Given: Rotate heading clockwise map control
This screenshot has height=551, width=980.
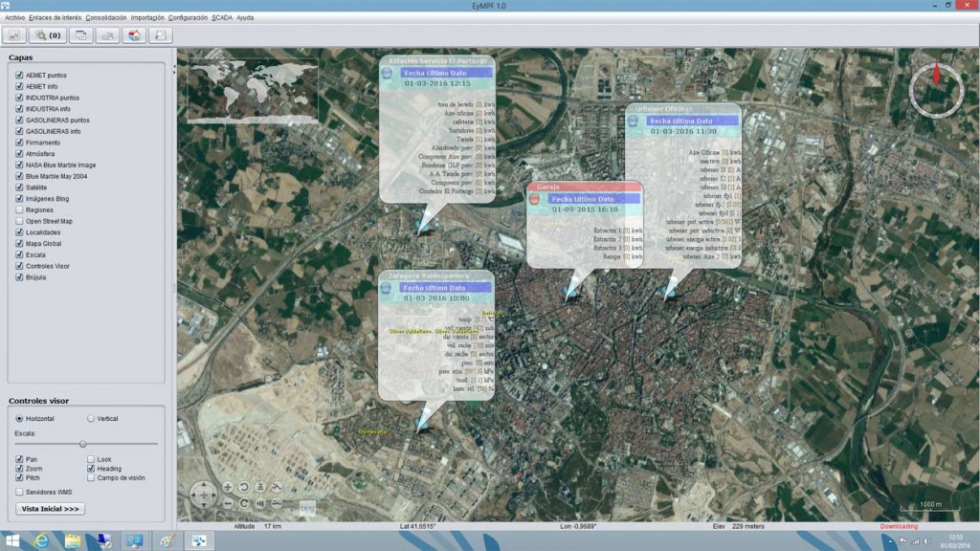Looking at the screenshot, I should click(244, 503).
